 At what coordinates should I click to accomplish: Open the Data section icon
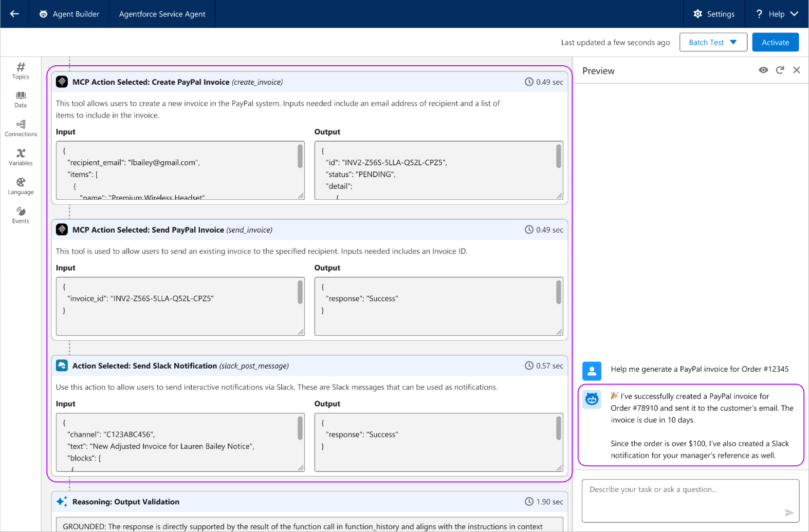tap(21, 100)
